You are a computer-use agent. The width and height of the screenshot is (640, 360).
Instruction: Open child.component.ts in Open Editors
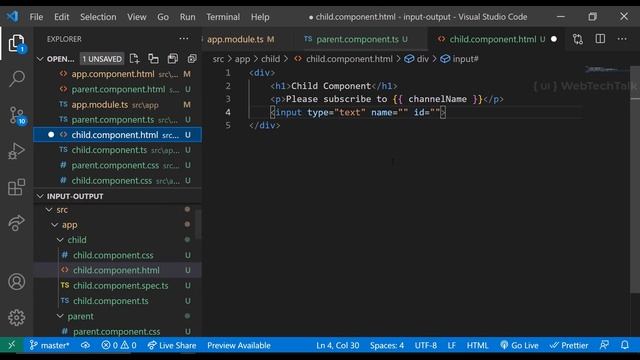[118, 150]
